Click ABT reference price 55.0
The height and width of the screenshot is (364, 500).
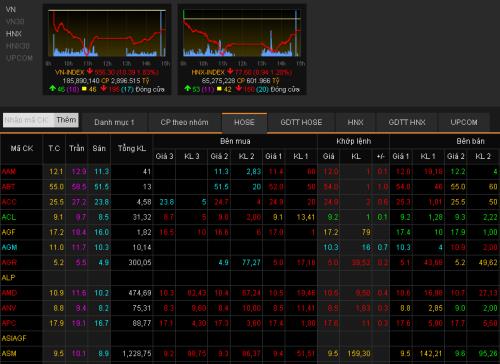tap(57, 187)
